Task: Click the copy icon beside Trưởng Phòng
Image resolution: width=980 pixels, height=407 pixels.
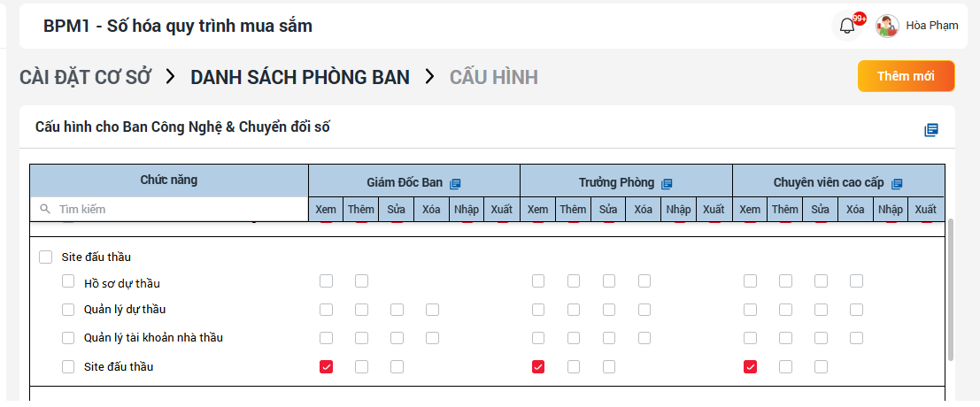Action: click(x=667, y=183)
